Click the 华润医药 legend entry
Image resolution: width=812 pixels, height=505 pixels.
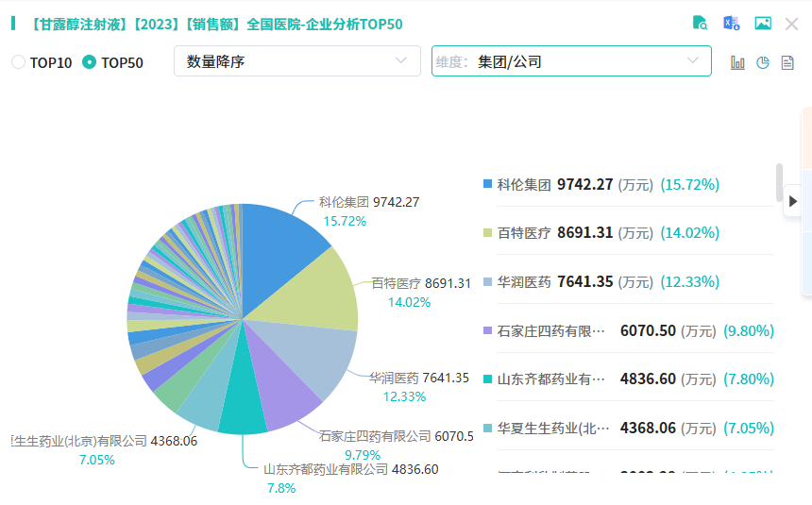click(523, 281)
